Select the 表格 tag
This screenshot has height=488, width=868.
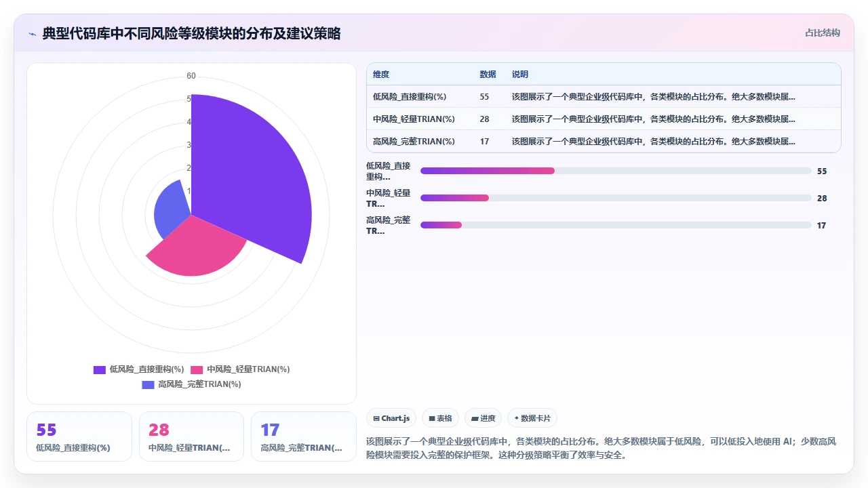(x=440, y=418)
